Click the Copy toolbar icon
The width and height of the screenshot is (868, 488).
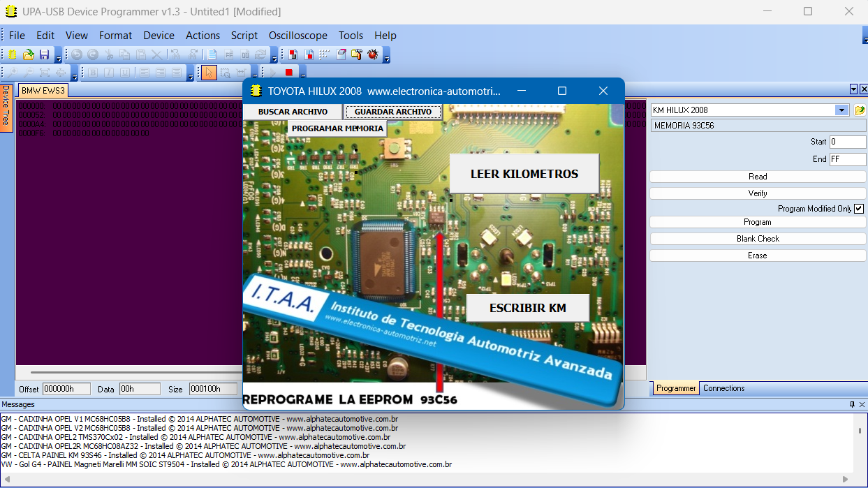[124, 54]
